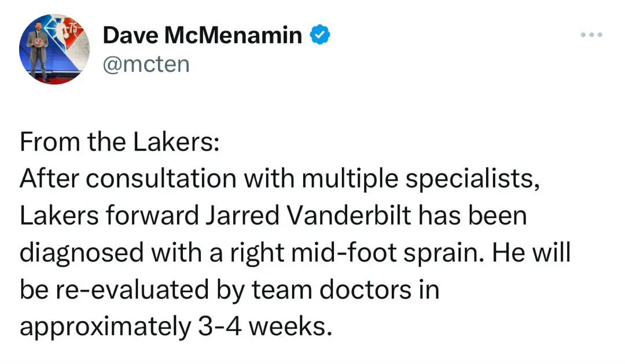Click the "From the Lakers:" opening line
The image size is (625, 364).
[120, 142]
